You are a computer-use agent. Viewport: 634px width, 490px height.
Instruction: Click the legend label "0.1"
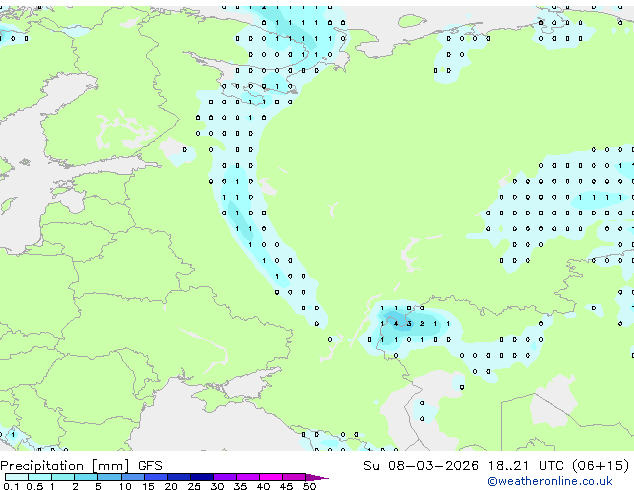click(x=12, y=486)
